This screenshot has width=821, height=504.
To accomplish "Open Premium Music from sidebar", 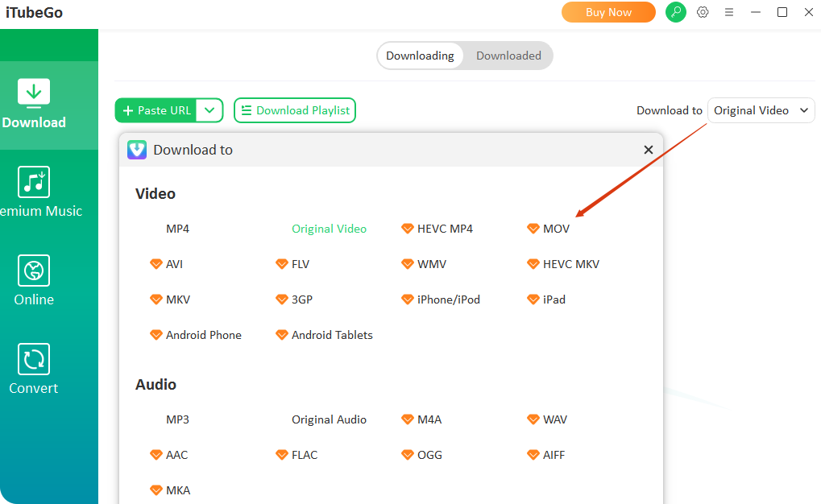I will (x=34, y=193).
